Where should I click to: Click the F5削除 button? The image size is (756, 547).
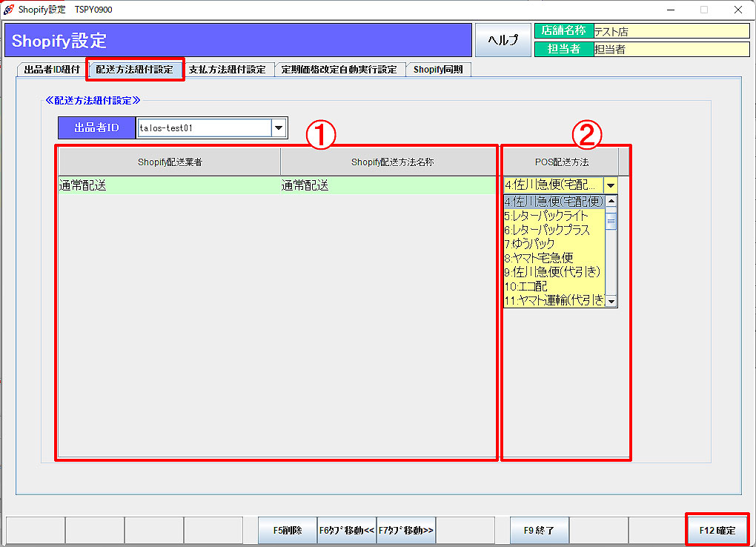(x=288, y=530)
